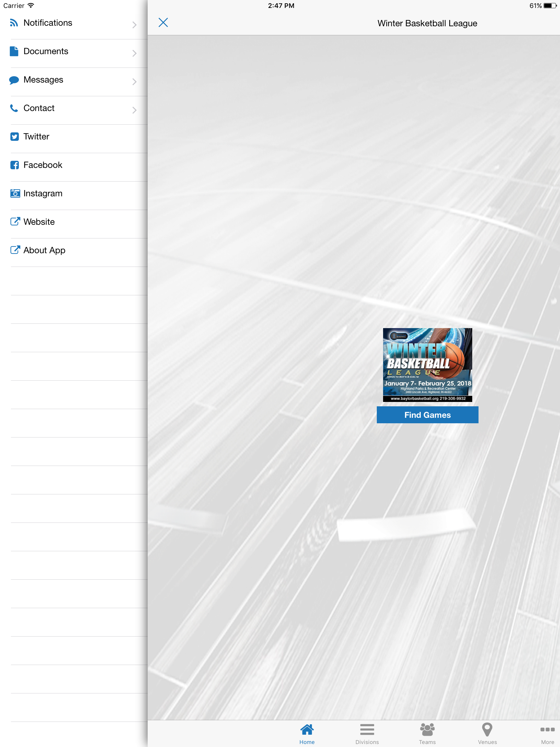The height and width of the screenshot is (747, 560).
Task: Click the Instagram camera icon
Action: pos(15,193)
